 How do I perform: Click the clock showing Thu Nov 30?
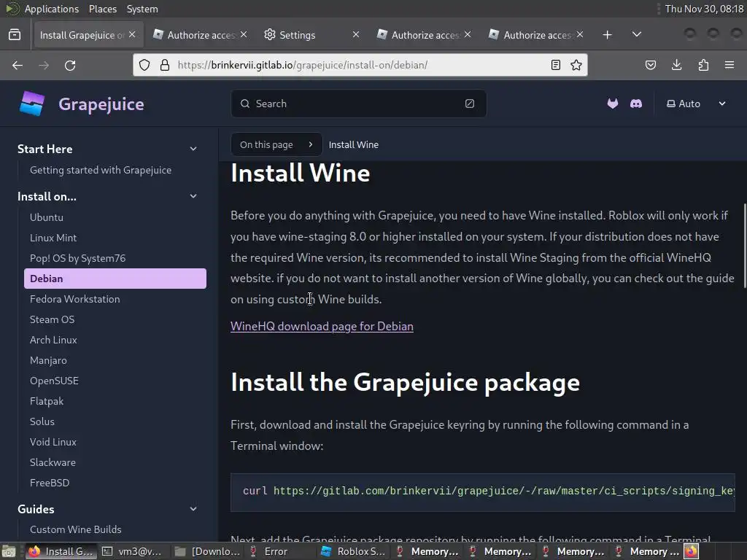pos(704,9)
